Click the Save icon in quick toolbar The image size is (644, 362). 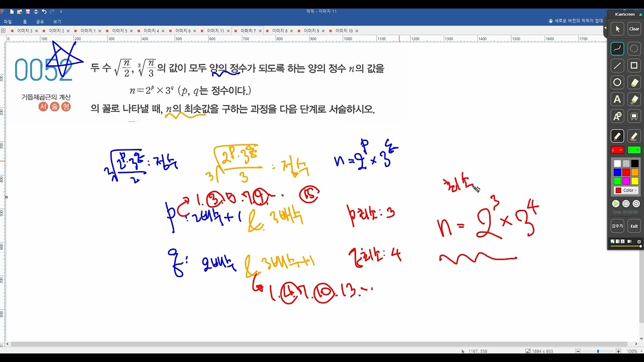point(28,12)
